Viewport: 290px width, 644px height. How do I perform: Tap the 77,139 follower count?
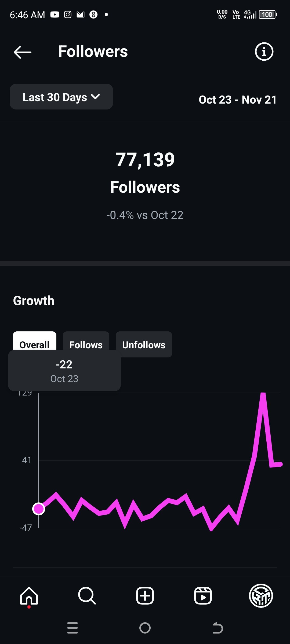[145, 160]
